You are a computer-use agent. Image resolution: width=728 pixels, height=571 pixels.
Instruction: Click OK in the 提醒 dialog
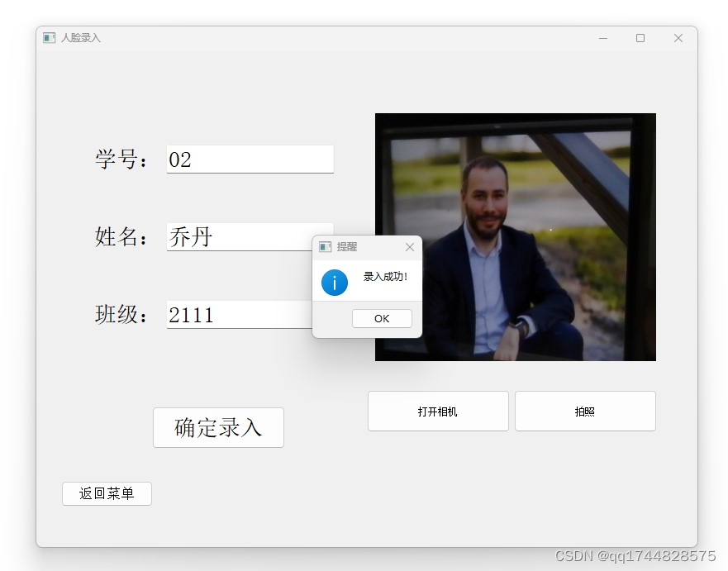pyautogui.click(x=382, y=318)
